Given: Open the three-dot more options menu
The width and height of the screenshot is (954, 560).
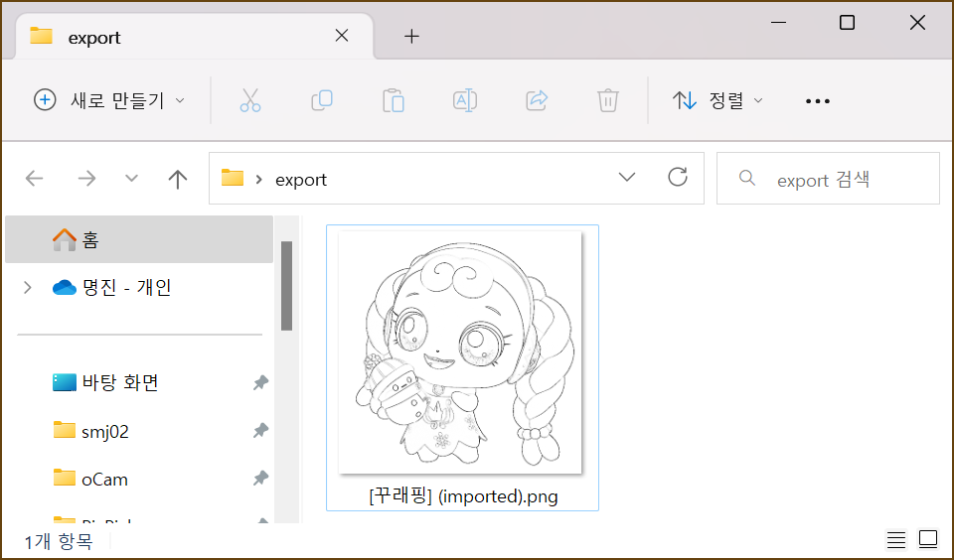Looking at the screenshot, I should (x=817, y=101).
